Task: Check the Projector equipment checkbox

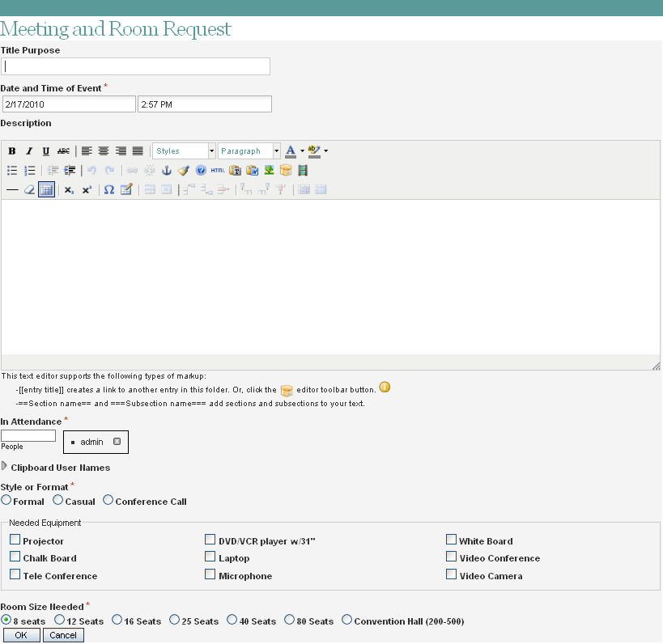Action: [14, 539]
